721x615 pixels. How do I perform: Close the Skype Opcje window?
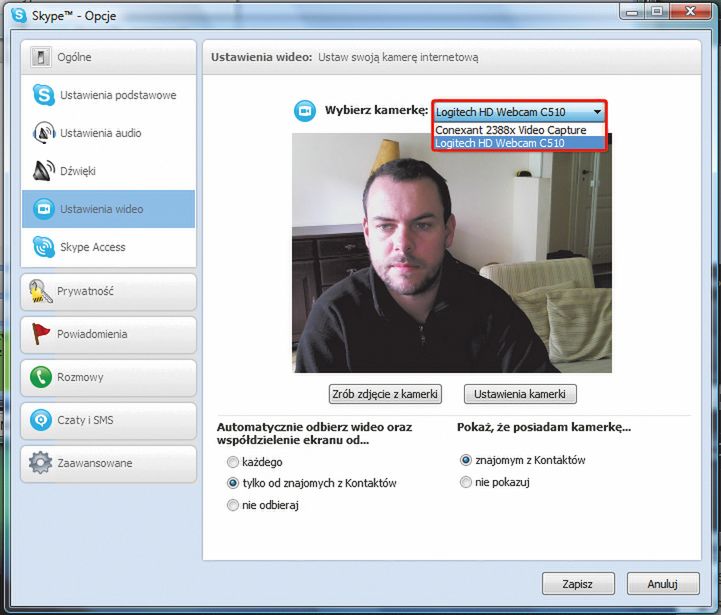click(x=690, y=11)
